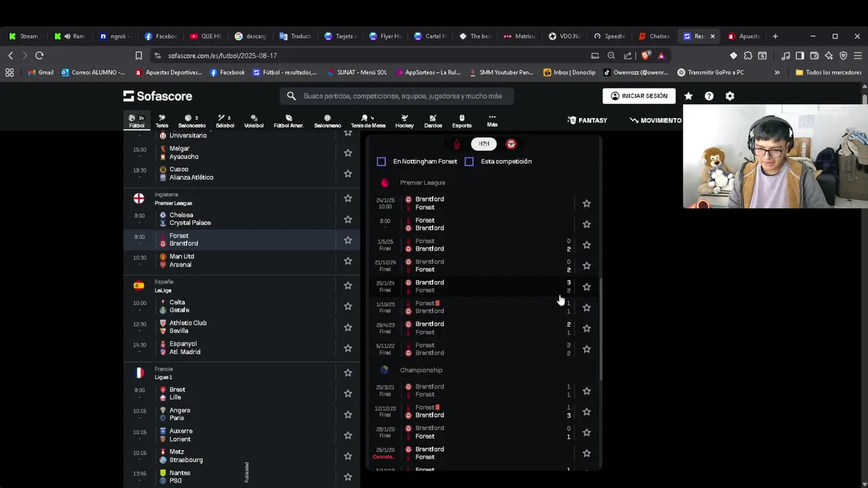Open the Championship heading in H2H panel

(421, 370)
